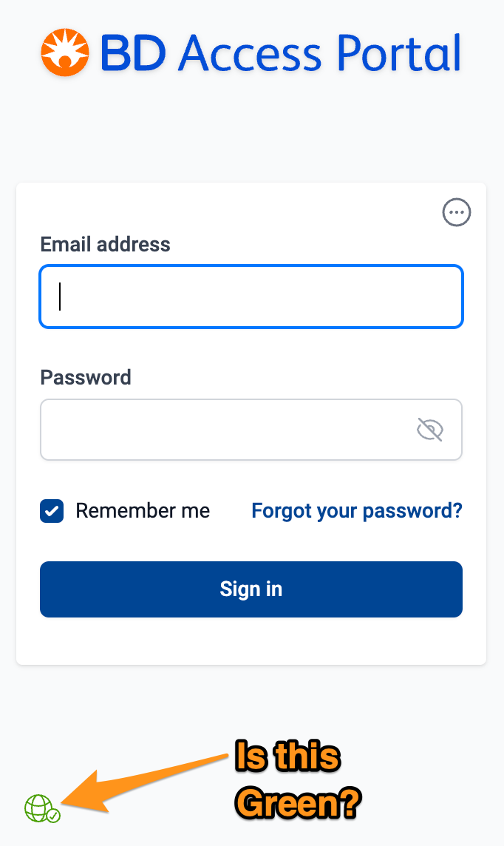Click the orange BD sunburst logo
Viewport: 504px width, 846px height.
65,53
